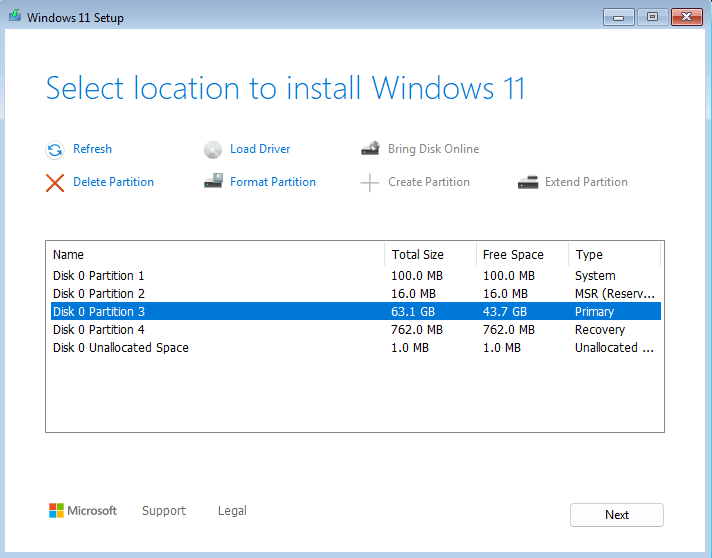Click the Free Space column header
The width and height of the screenshot is (712, 558).
(522, 254)
